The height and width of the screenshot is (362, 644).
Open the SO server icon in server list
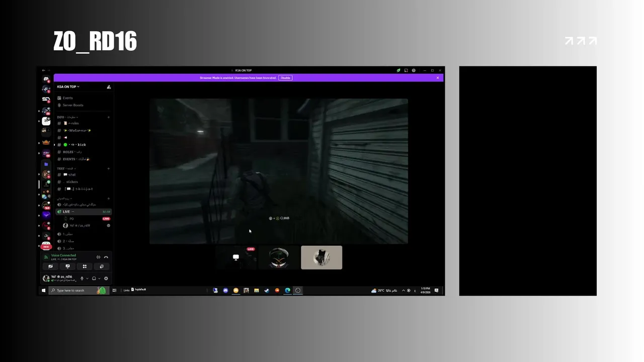pyautogui.click(x=46, y=100)
